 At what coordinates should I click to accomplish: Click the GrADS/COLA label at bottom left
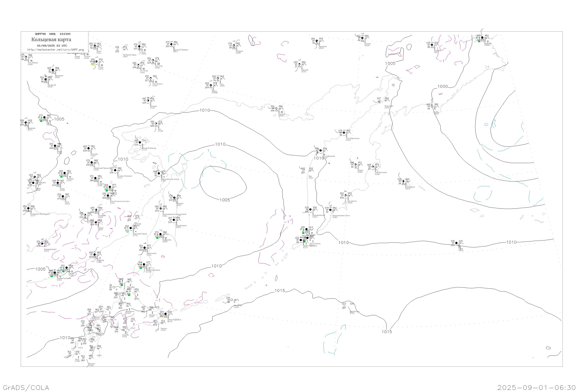26,388
